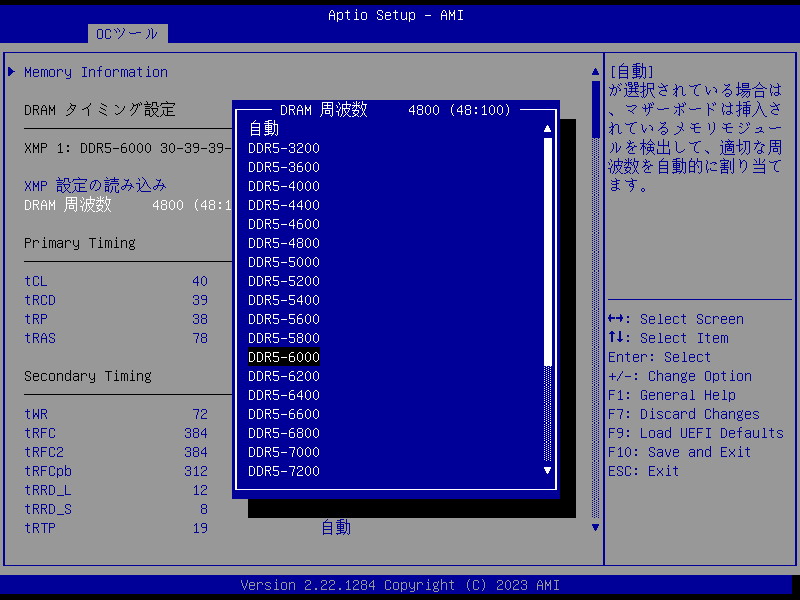This screenshot has width=800, height=600.
Task: Click main panel scroll down arrow
Action: pos(595,528)
